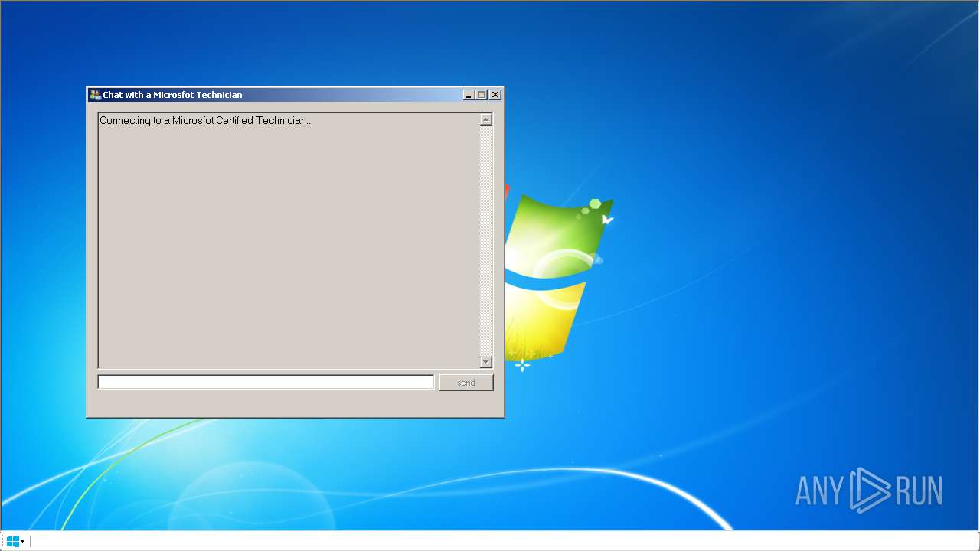Click the chat window title bar icon
The image size is (980, 551).
(x=95, y=95)
